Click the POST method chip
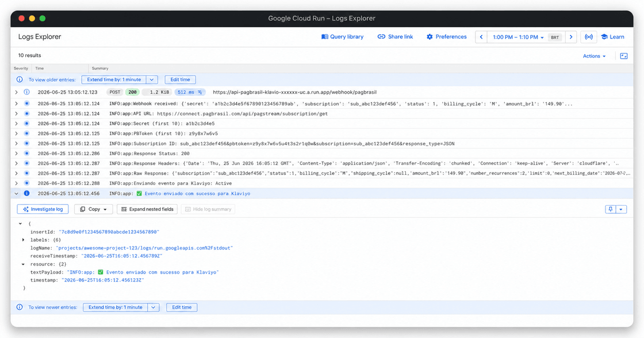The width and height of the screenshot is (644, 338). tap(115, 93)
